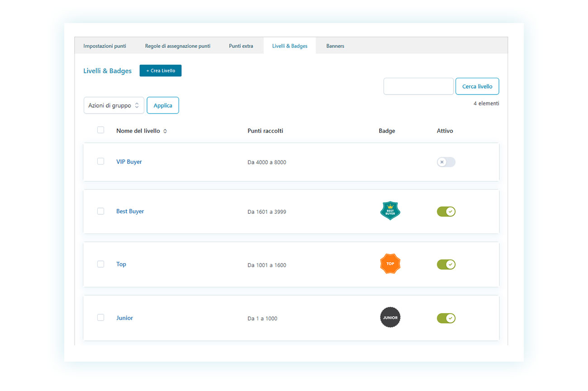Select the Livelli & Badges tab
Viewport: 588px width, 391px height.
[290, 46]
